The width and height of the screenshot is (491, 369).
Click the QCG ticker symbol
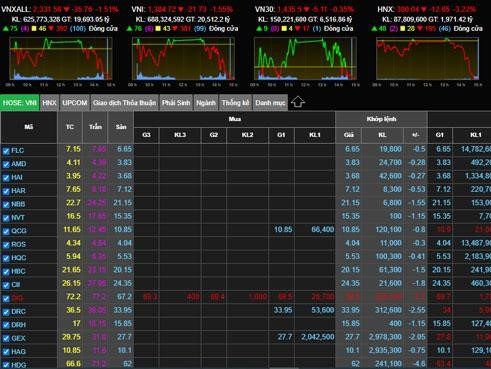click(19, 231)
